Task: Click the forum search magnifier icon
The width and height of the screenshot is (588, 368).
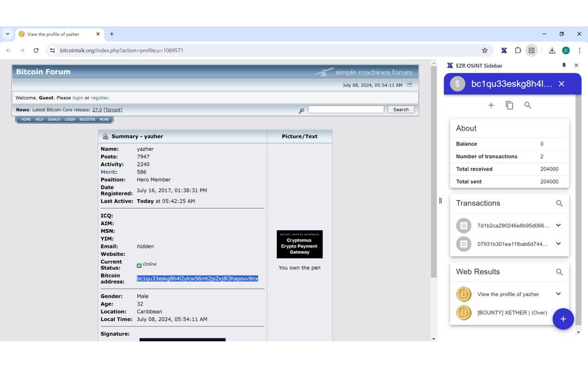Action: point(301,110)
